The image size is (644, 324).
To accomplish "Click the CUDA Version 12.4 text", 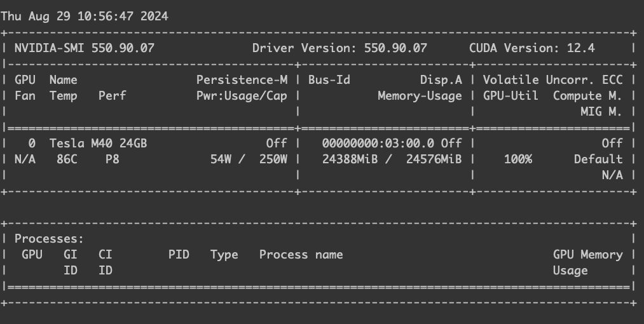I will pos(532,48).
